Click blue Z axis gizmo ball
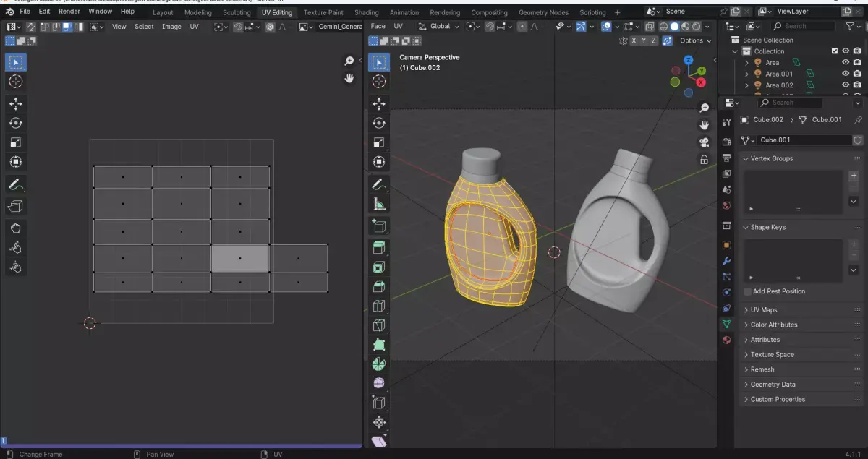 [x=688, y=61]
